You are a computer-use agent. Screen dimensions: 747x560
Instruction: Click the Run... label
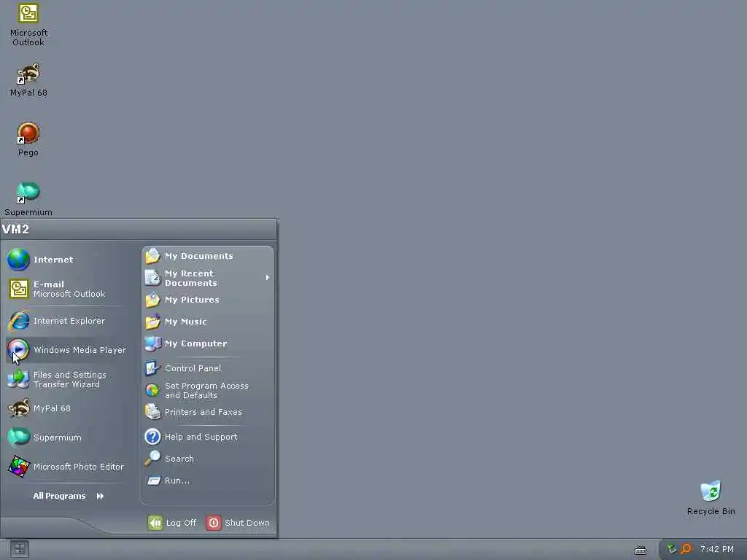tap(177, 481)
